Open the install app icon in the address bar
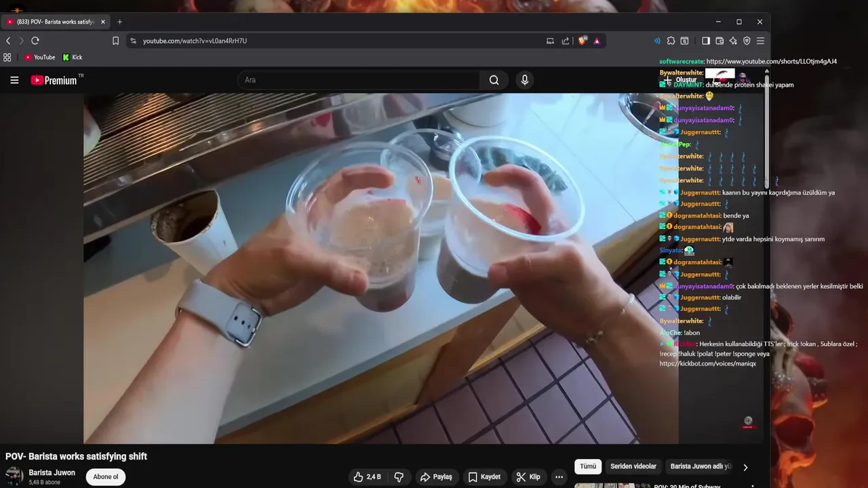 click(x=550, y=41)
